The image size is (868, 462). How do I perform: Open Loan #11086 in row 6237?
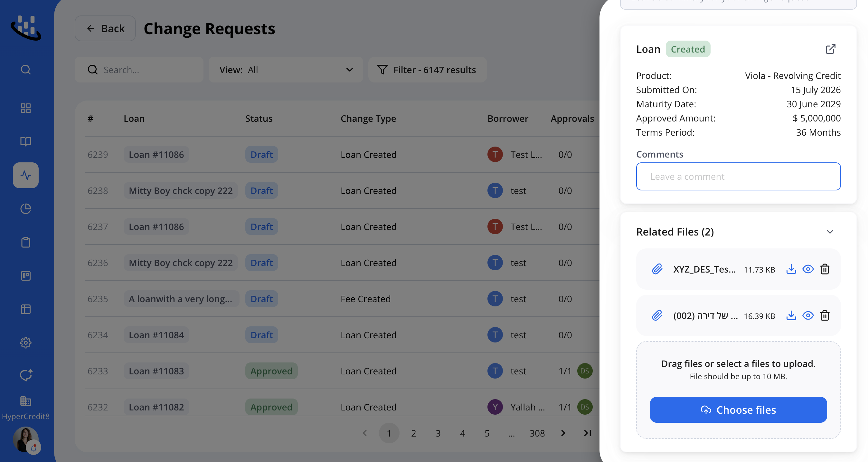156,226
